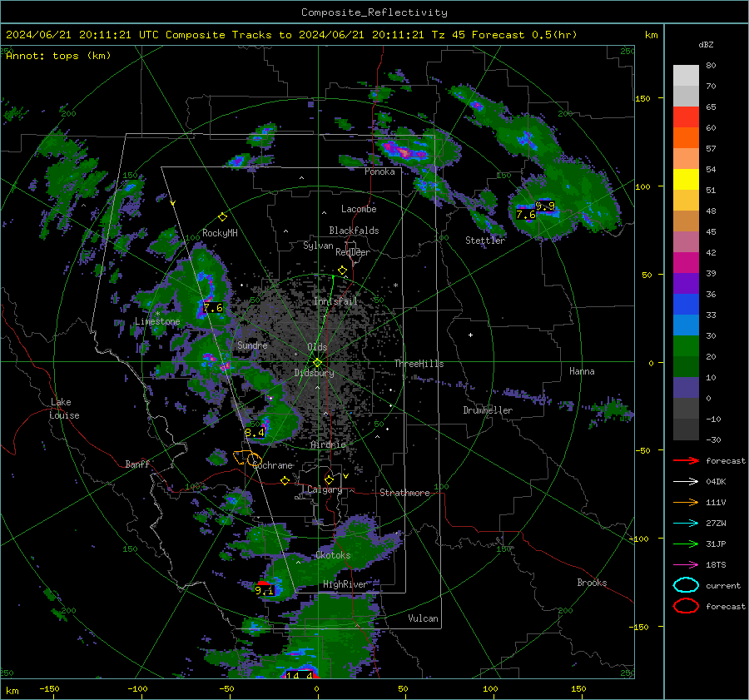The width and height of the screenshot is (749, 700).
Task: Click the yellow diamond marker near RedDeer
Action: coord(342,271)
